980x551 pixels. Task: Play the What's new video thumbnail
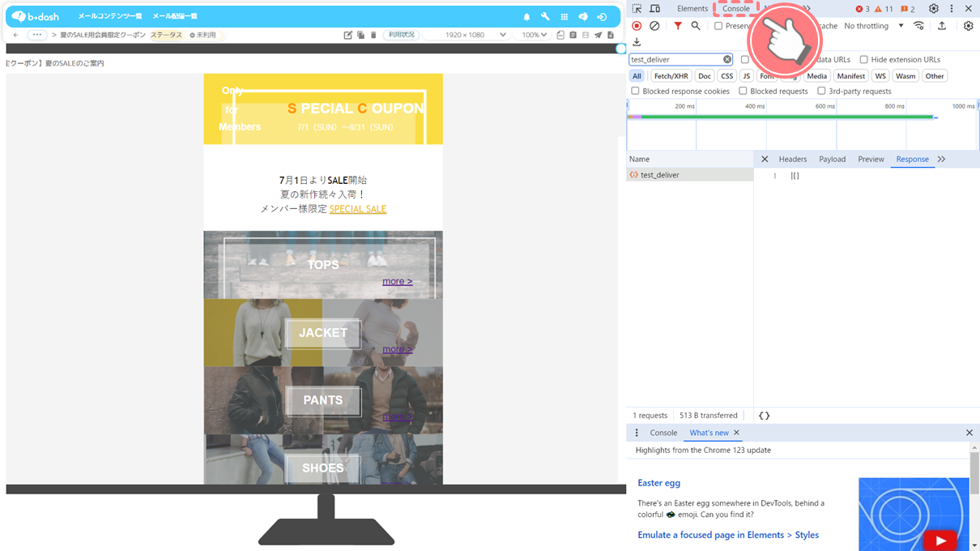[914, 514]
